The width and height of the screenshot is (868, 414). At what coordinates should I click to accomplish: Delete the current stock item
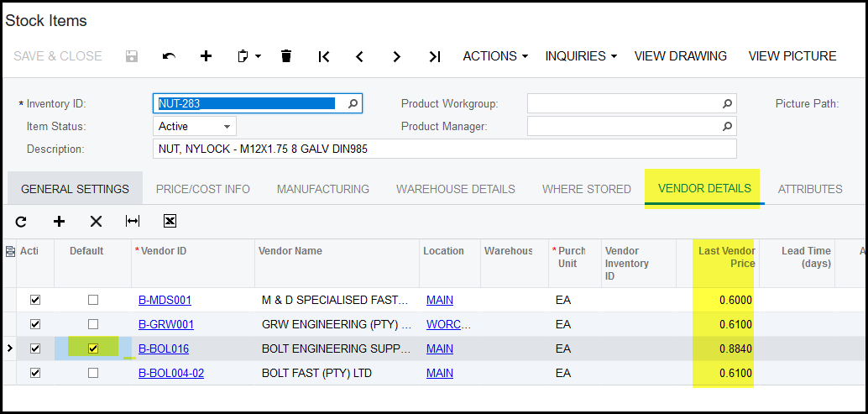pyautogui.click(x=286, y=56)
